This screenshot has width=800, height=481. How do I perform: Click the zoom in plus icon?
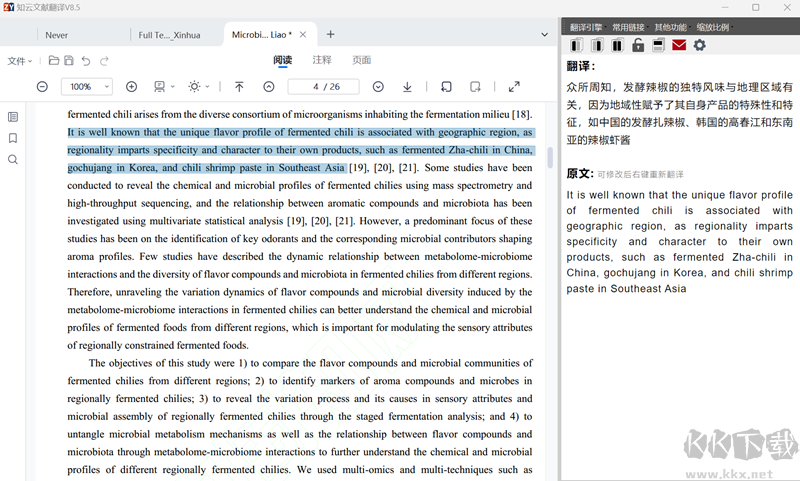point(131,87)
